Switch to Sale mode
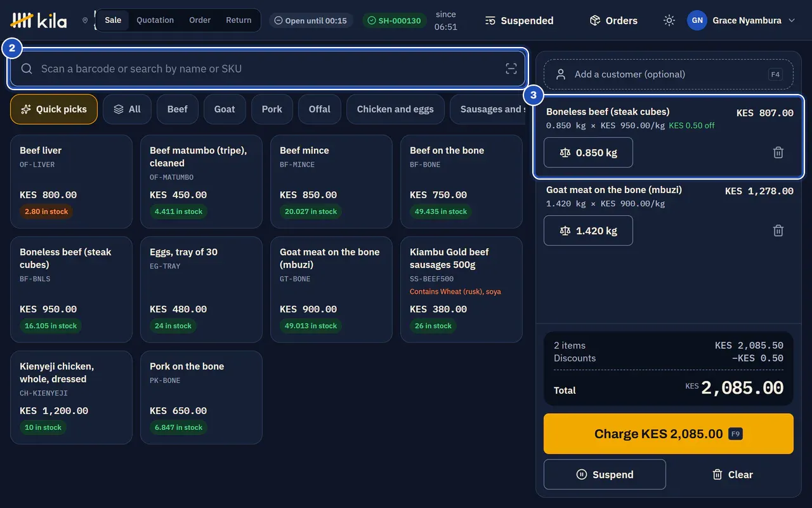812x508 pixels. click(x=113, y=20)
